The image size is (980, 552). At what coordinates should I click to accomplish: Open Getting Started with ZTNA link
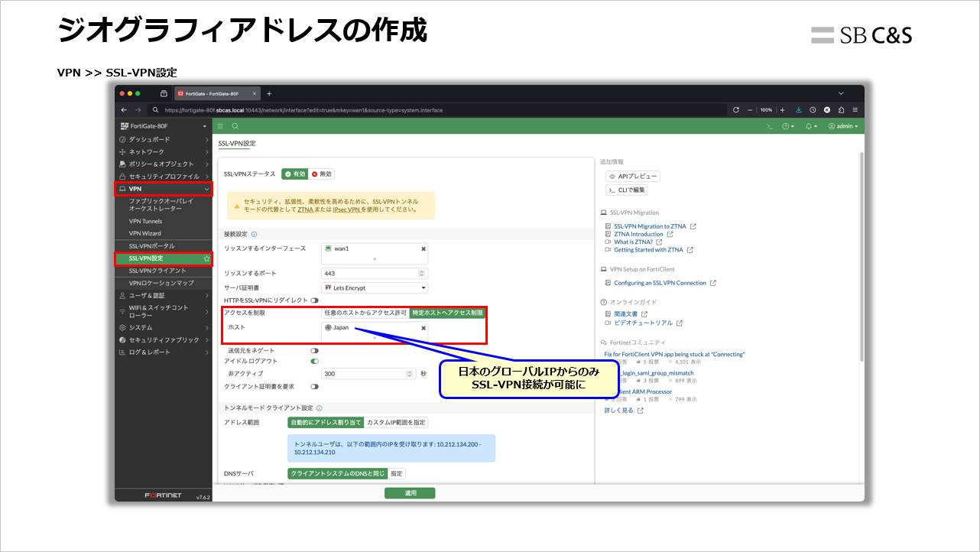(x=648, y=250)
